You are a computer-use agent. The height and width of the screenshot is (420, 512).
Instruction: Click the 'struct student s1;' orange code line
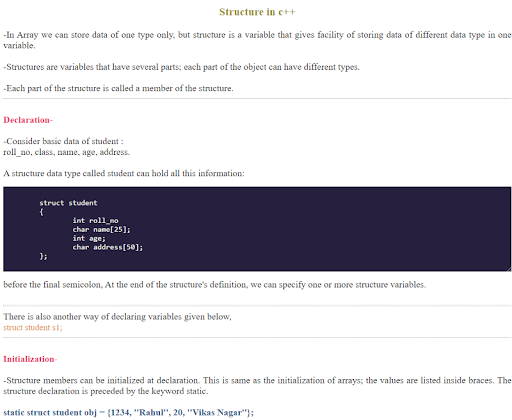tap(33, 327)
